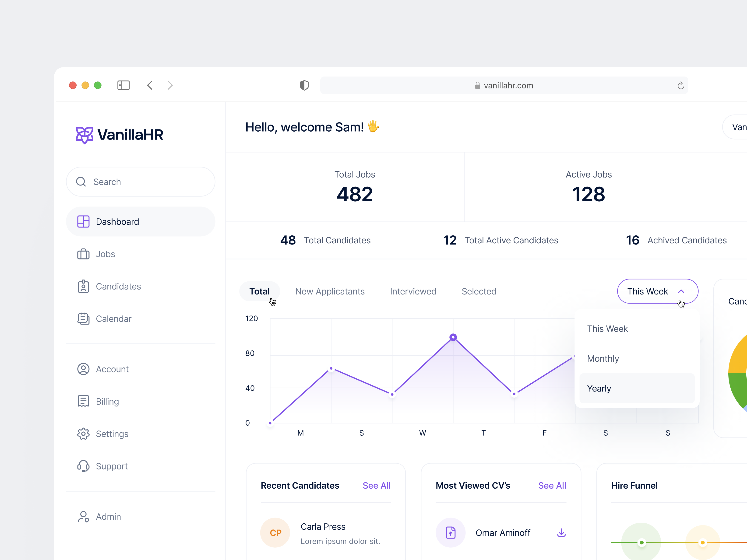Click the search magnifier icon

81,182
